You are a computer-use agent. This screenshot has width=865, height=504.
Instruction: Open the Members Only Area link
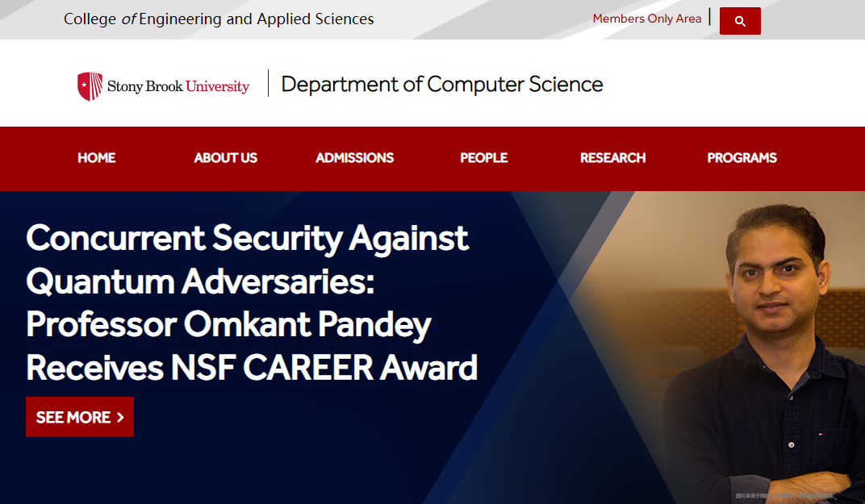click(x=646, y=19)
